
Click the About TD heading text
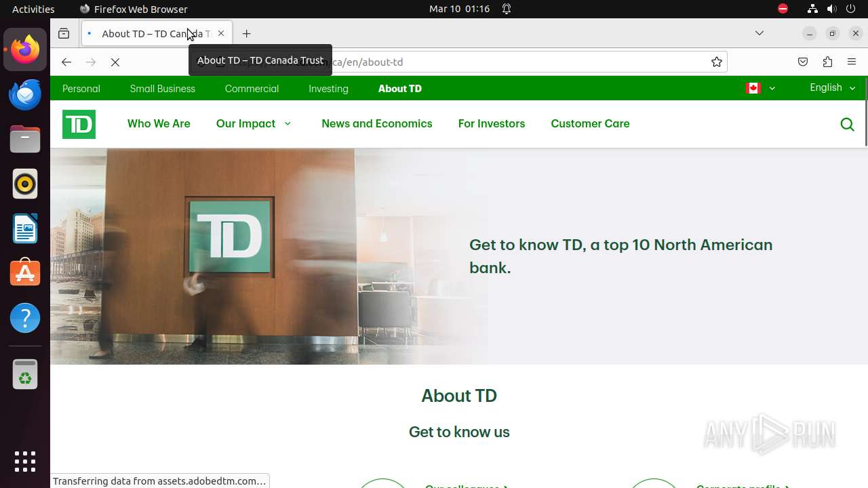click(x=459, y=396)
